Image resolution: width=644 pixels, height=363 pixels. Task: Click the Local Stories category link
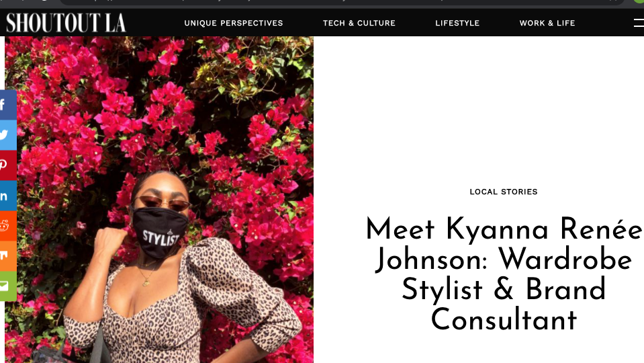(x=504, y=192)
